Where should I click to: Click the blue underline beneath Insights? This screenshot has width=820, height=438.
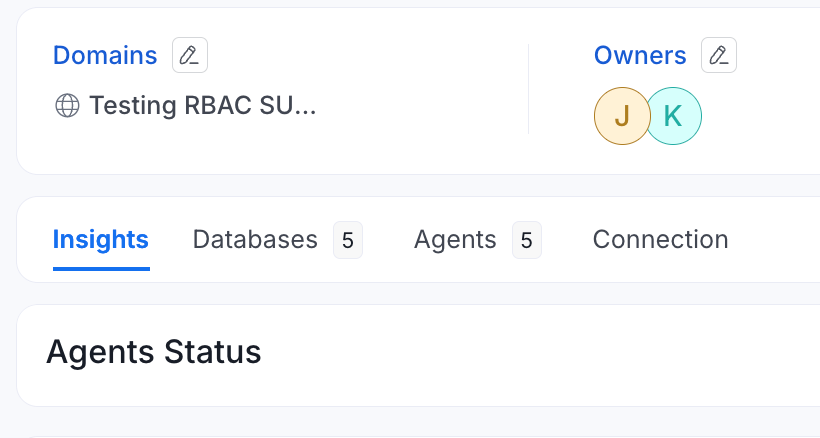tap(101, 269)
